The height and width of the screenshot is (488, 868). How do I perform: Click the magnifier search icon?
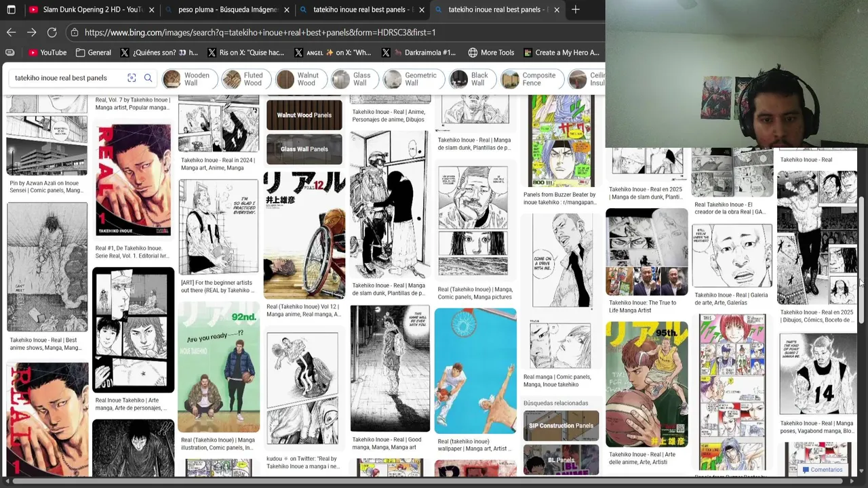(x=148, y=78)
